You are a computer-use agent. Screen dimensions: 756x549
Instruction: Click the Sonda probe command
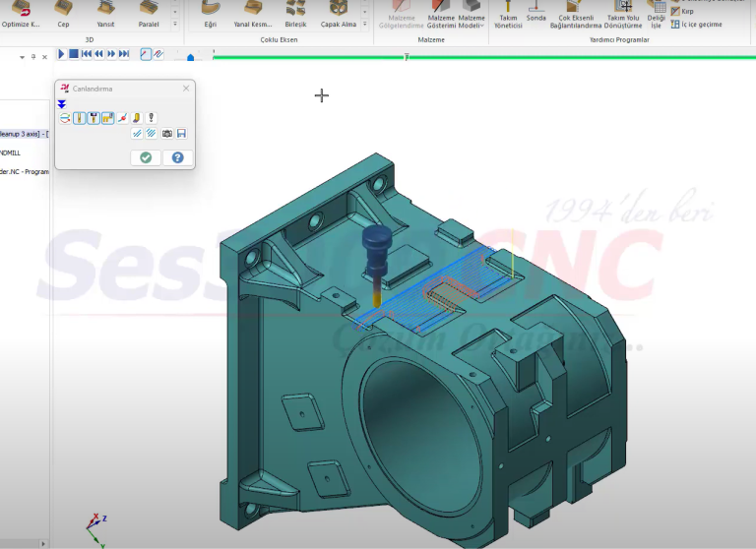pos(536,13)
